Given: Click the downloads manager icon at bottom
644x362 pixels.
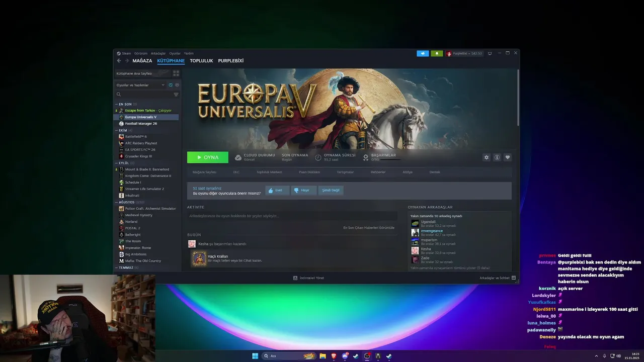Looking at the screenshot, I should click(295, 278).
